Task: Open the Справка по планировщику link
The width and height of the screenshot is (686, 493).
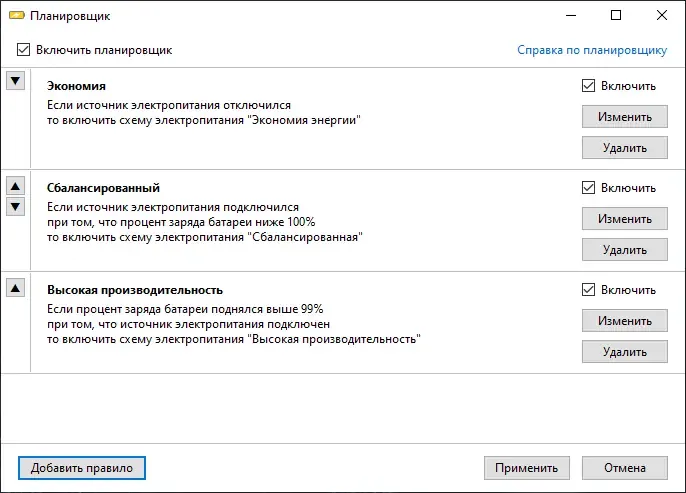Action: 591,49
